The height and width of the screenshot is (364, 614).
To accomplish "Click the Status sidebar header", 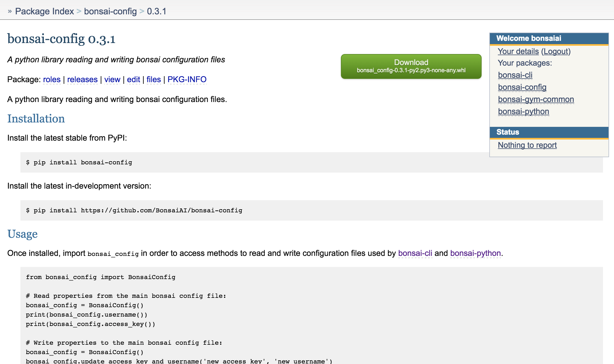I will tap(549, 132).
